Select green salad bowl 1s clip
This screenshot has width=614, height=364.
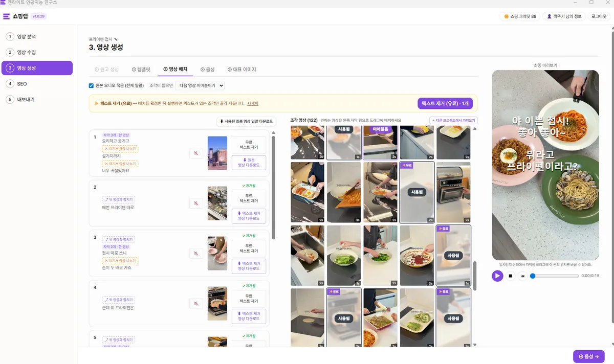pos(344,256)
